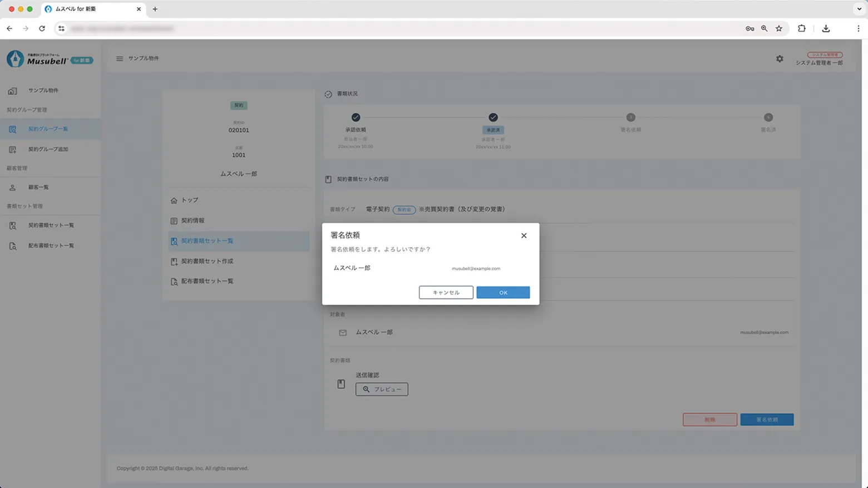868x488 pixels.
Task: Click the blue 署名依頼 button
Action: [767, 420]
